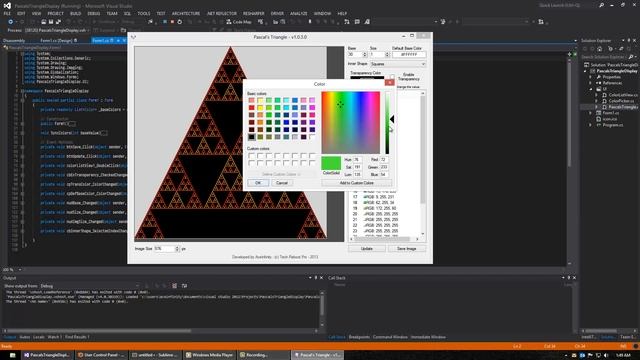Click Cancel in the Color dialog
This screenshot has width=640, height=360.
[282, 183]
